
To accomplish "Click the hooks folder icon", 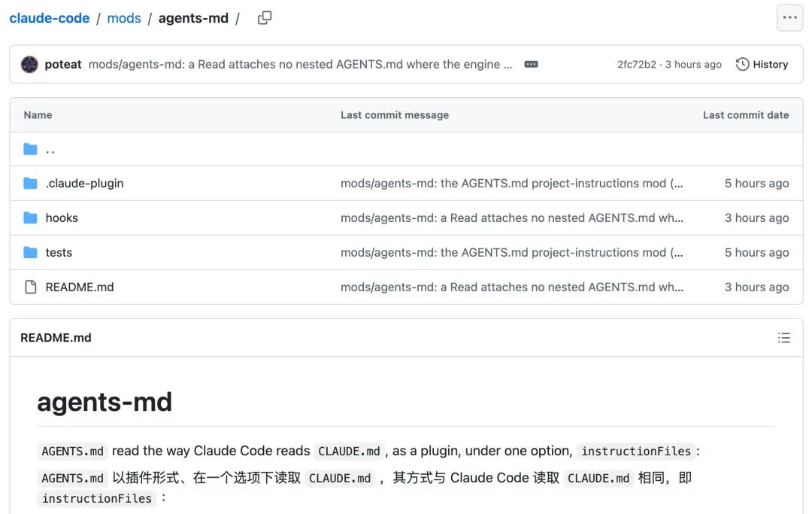I will (31, 218).
